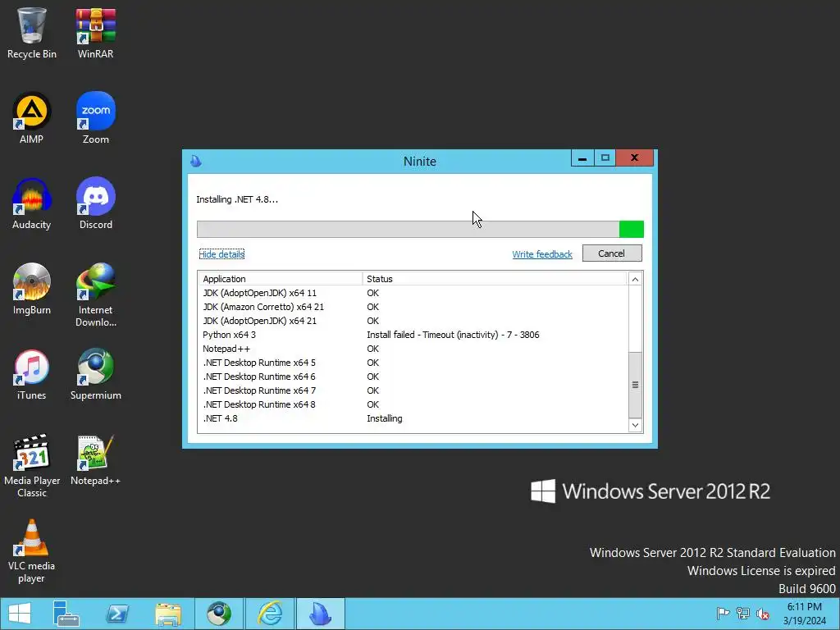
Task: Select the .NET 4.8 row
Action: click(413, 418)
